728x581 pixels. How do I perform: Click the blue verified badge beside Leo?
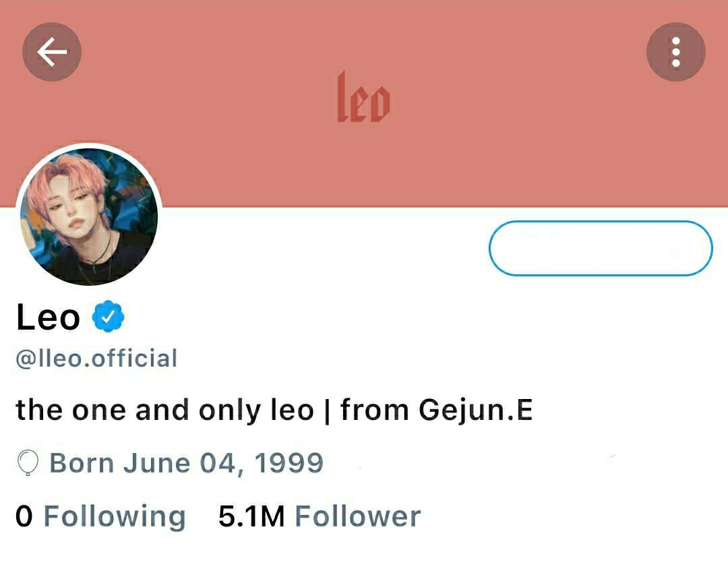(108, 317)
